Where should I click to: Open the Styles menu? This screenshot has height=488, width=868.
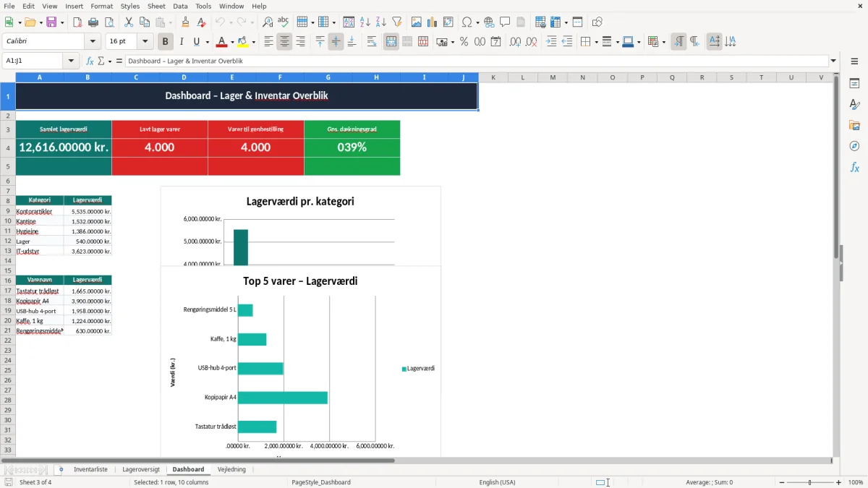[130, 6]
